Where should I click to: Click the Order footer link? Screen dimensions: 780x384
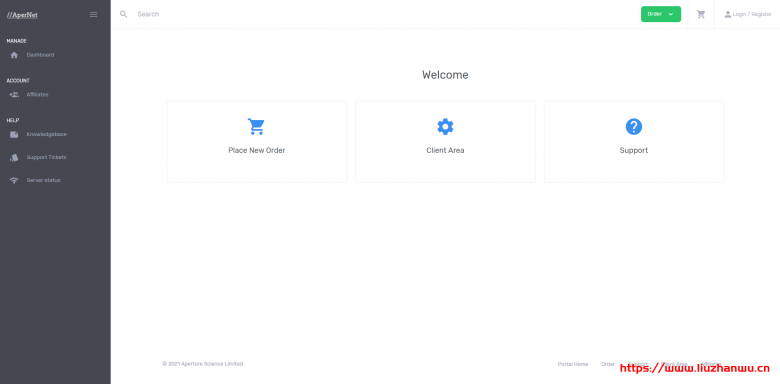[x=608, y=364]
